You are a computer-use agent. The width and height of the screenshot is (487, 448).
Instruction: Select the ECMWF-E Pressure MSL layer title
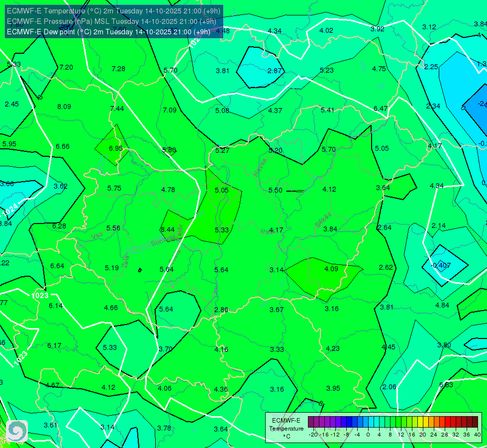point(111,21)
